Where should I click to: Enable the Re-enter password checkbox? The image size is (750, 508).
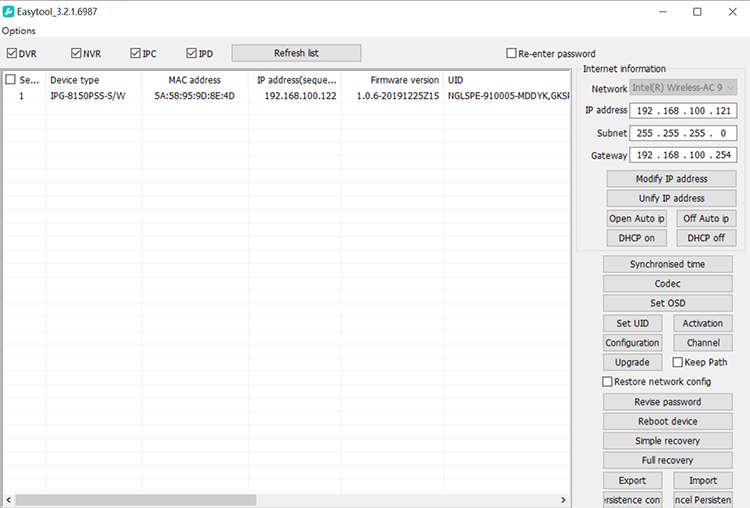[512, 54]
